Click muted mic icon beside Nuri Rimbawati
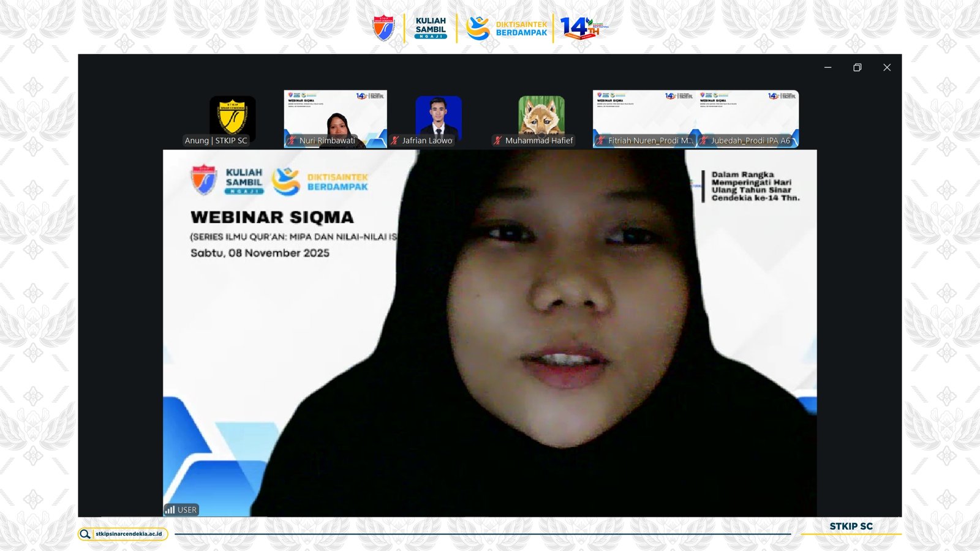 [292, 141]
